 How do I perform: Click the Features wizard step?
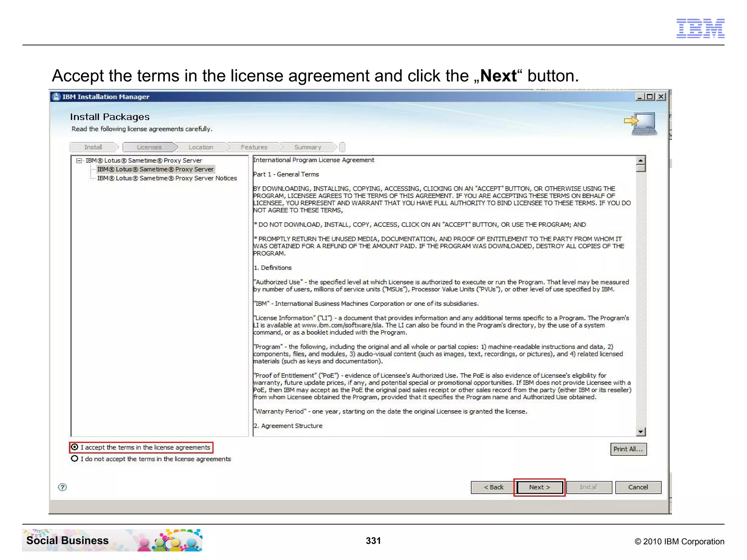254,147
